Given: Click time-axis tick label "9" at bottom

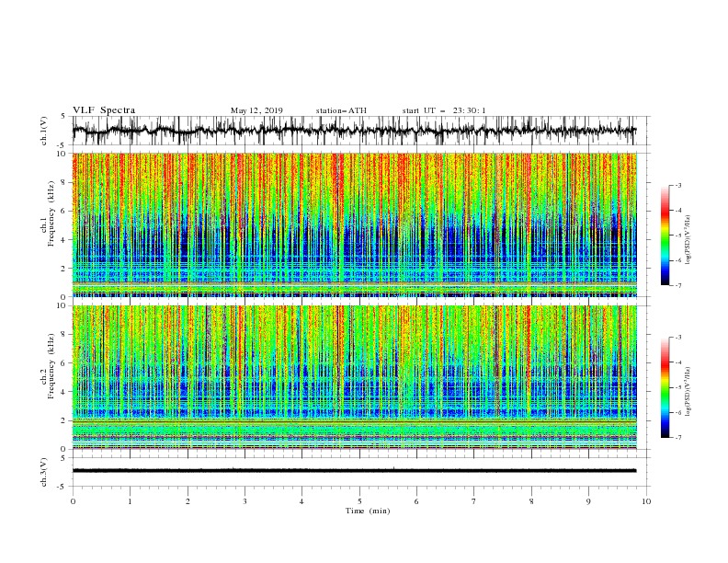Looking at the screenshot, I should point(588,501).
